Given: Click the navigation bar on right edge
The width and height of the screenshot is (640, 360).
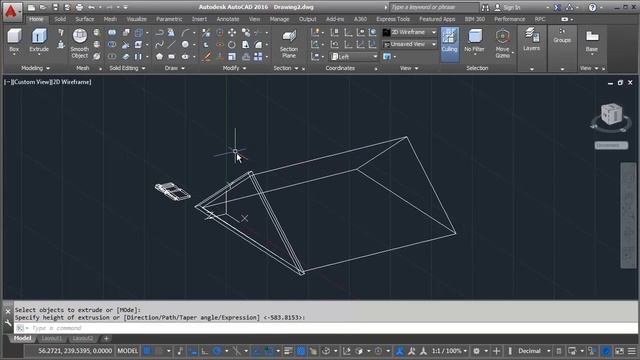Looking at the screenshot, I should click(x=629, y=216).
